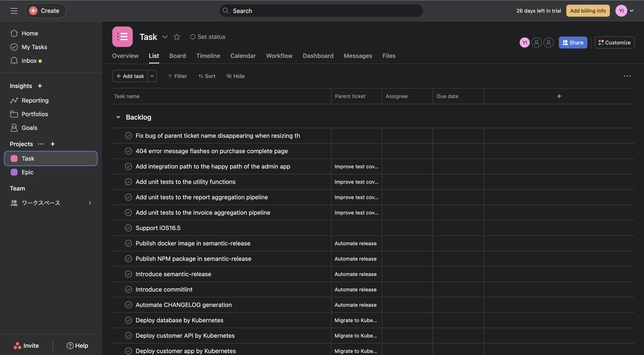Open Portfolios from the sidebar
The height and width of the screenshot is (355, 644).
click(x=35, y=114)
